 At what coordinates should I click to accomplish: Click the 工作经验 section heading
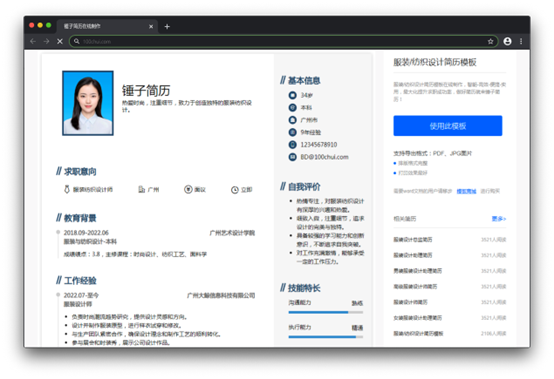tap(80, 280)
